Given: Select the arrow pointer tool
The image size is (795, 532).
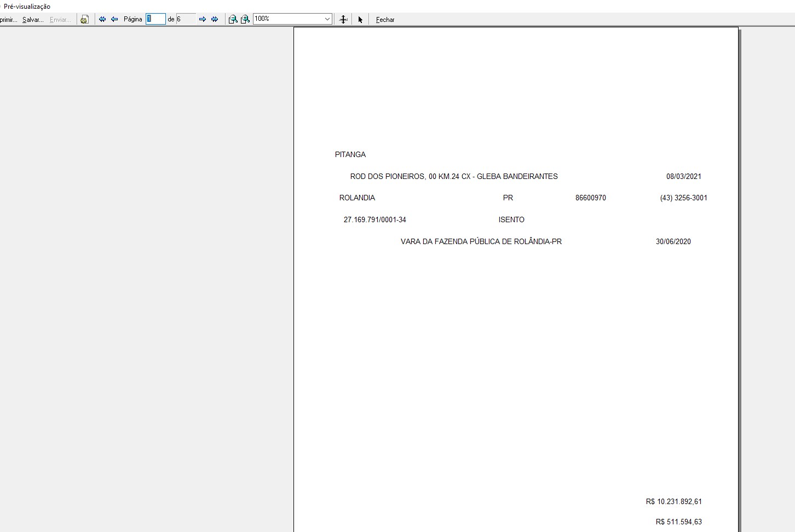Looking at the screenshot, I should coord(360,19).
